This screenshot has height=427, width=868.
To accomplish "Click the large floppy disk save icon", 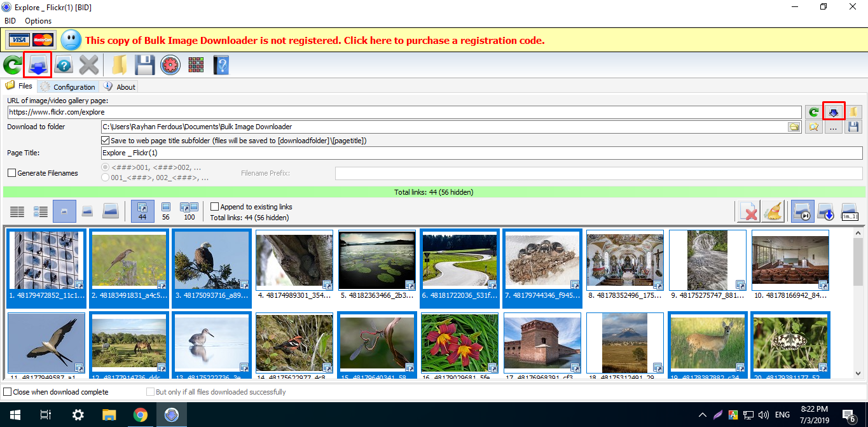I will pos(144,65).
